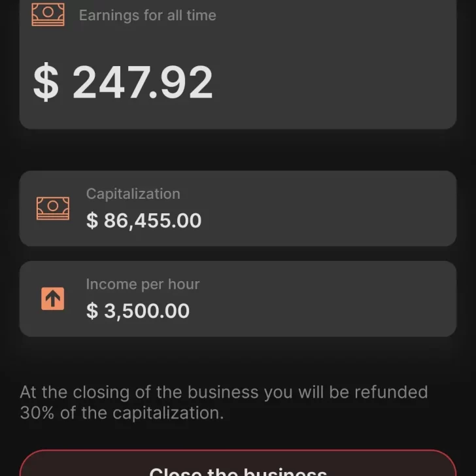The width and height of the screenshot is (476, 476).
Task: Tap the 'Earnings for all time' label
Action: pyautogui.click(x=147, y=15)
